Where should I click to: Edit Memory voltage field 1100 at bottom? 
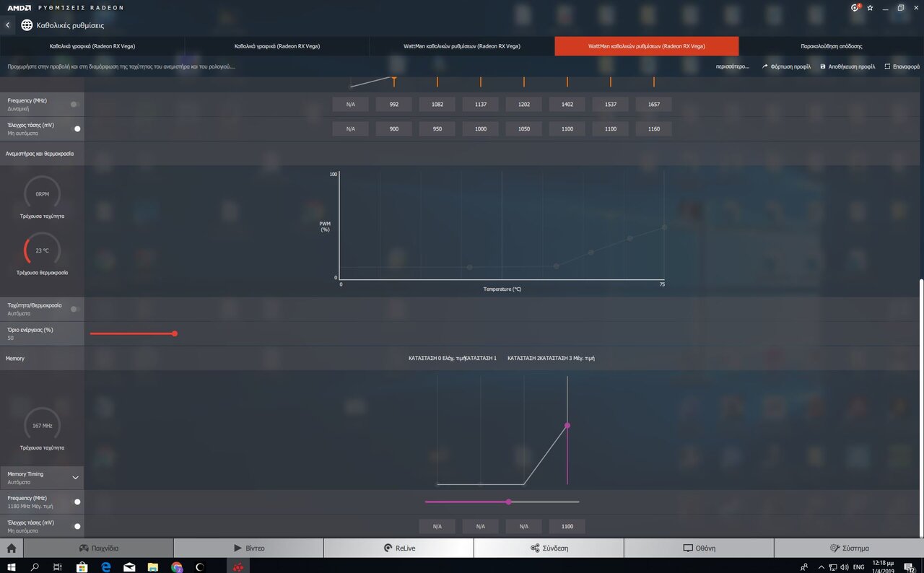pyautogui.click(x=567, y=527)
